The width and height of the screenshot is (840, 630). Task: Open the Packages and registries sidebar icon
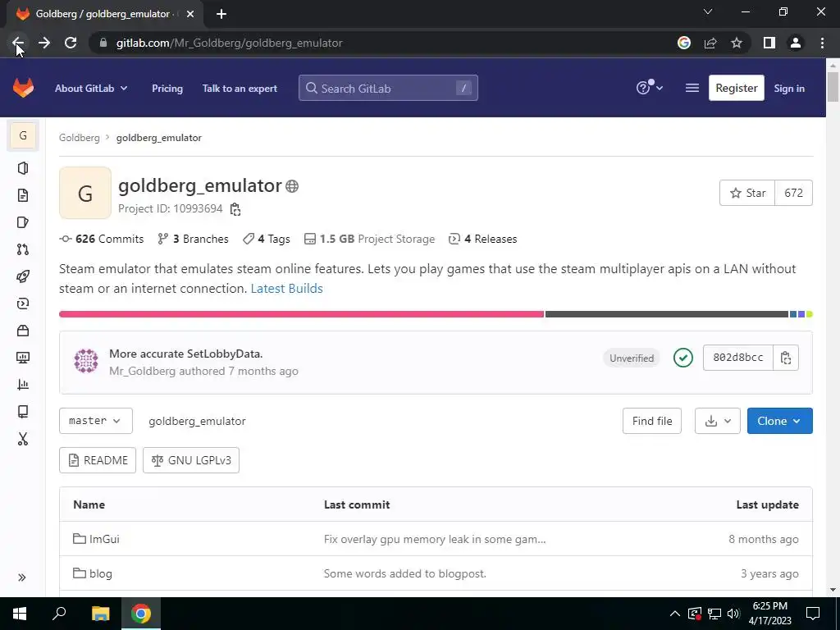(x=22, y=331)
